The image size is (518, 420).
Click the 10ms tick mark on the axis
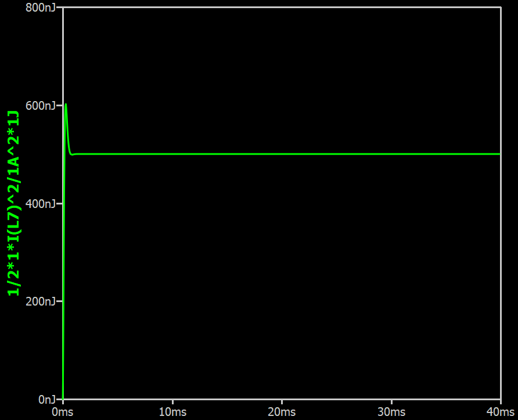[172, 401]
